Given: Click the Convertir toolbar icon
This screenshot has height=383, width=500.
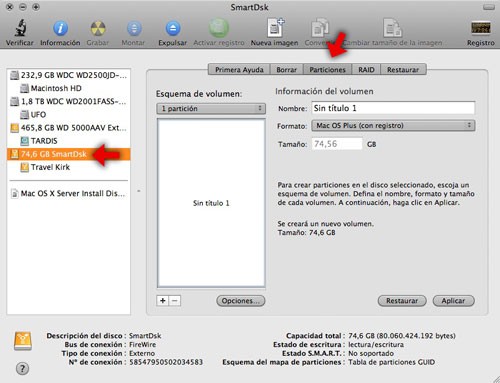Looking at the screenshot, I should [320, 28].
